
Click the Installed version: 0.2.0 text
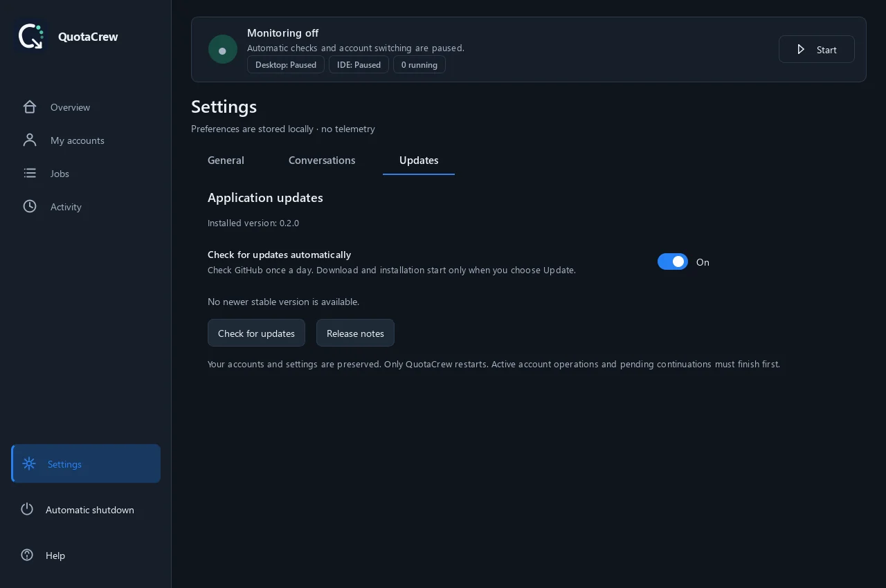[x=253, y=223]
